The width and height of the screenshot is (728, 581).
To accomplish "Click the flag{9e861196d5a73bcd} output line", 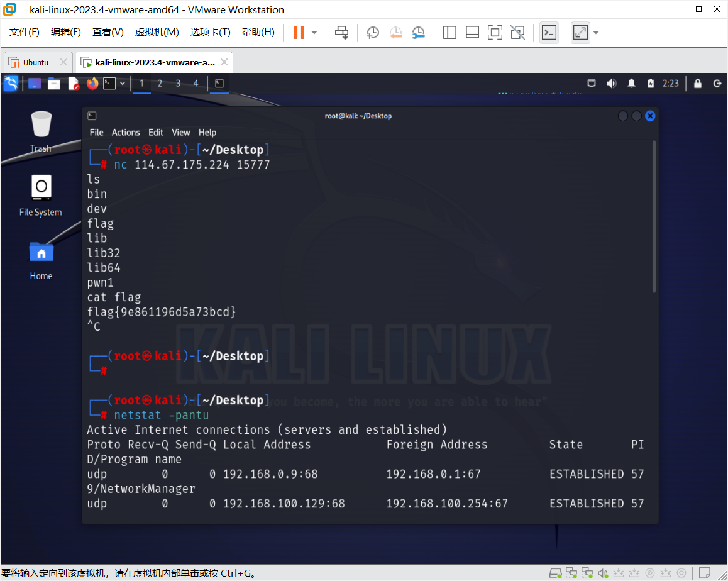I will click(161, 312).
